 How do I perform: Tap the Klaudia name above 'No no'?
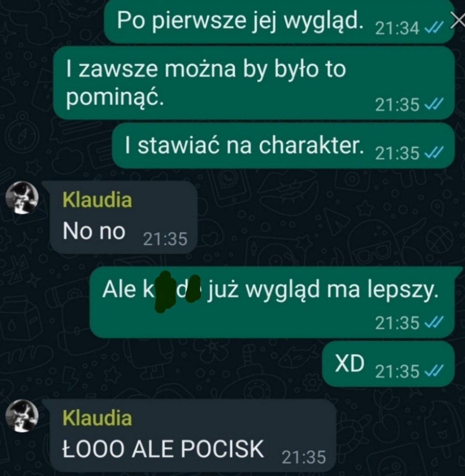point(97,200)
